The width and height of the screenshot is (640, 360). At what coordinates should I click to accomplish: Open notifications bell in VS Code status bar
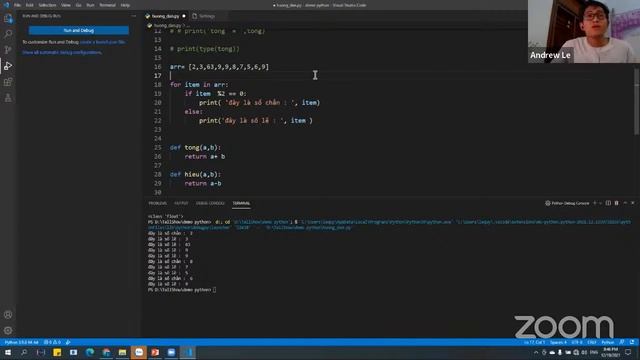tap(632, 342)
